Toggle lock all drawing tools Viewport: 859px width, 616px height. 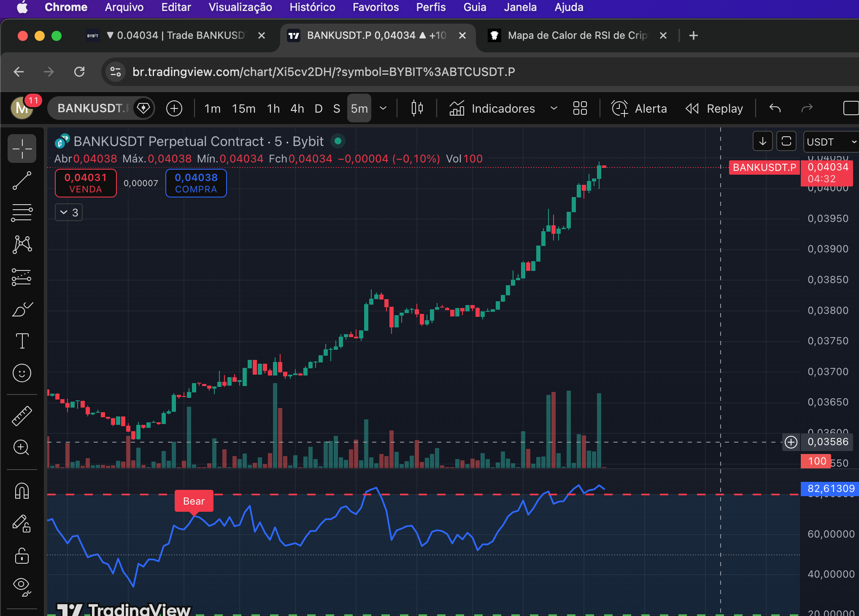(22, 556)
